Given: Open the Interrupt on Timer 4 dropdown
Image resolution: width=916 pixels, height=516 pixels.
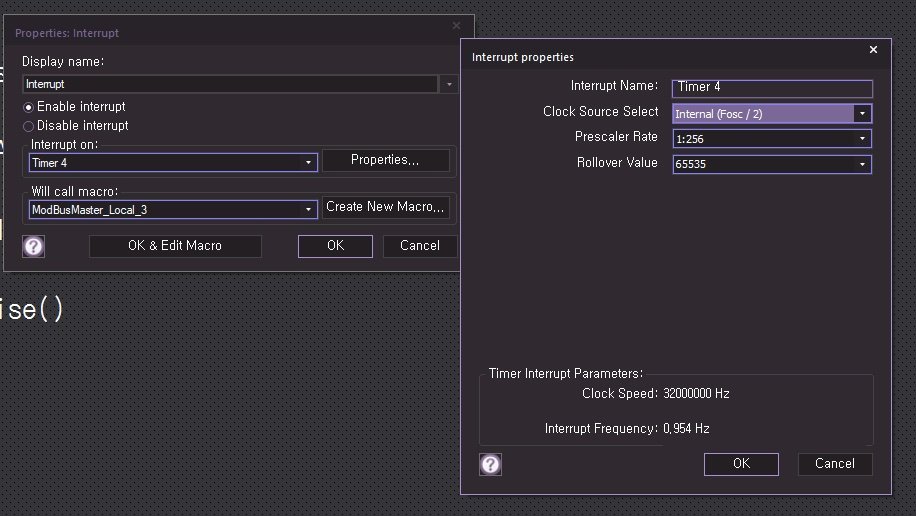Looking at the screenshot, I should 309,162.
